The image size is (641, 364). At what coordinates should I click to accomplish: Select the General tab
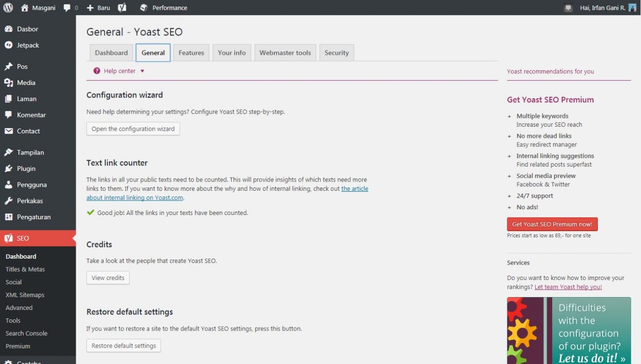pos(153,53)
